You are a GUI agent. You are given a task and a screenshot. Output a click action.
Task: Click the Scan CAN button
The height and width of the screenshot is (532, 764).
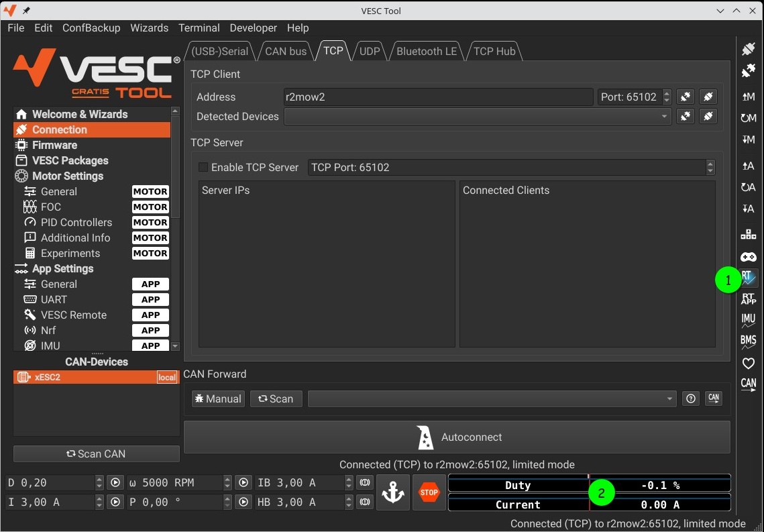pos(96,454)
